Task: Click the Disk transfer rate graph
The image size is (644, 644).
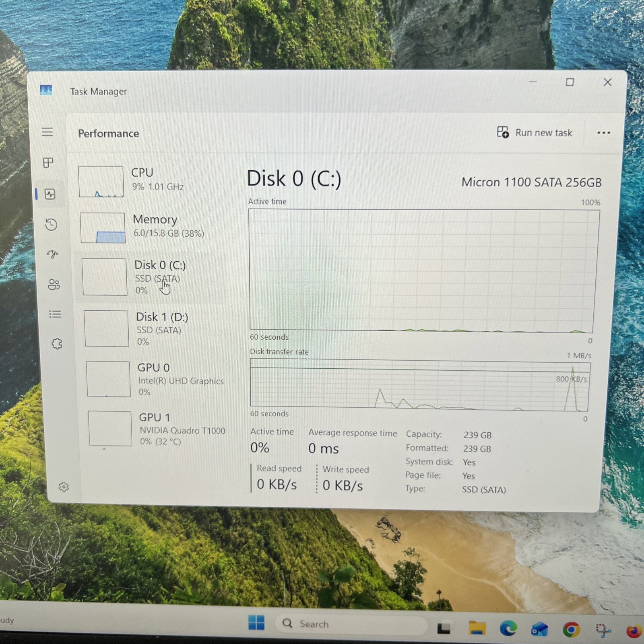Action: (x=420, y=385)
